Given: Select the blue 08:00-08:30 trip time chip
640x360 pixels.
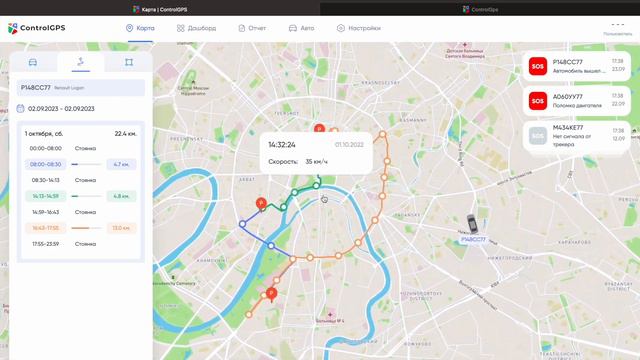Looking at the screenshot, I should tap(45, 164).
